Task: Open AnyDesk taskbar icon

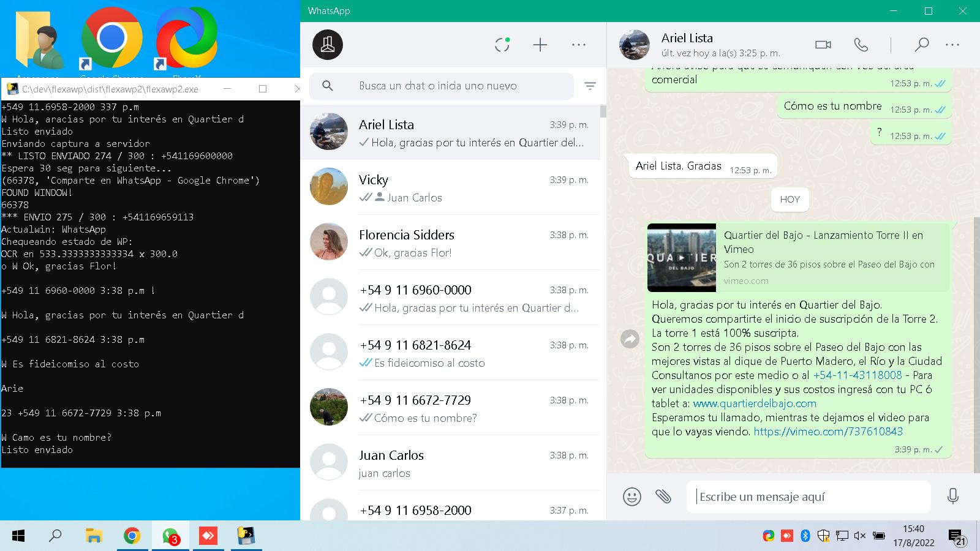Action: (208, 536)
